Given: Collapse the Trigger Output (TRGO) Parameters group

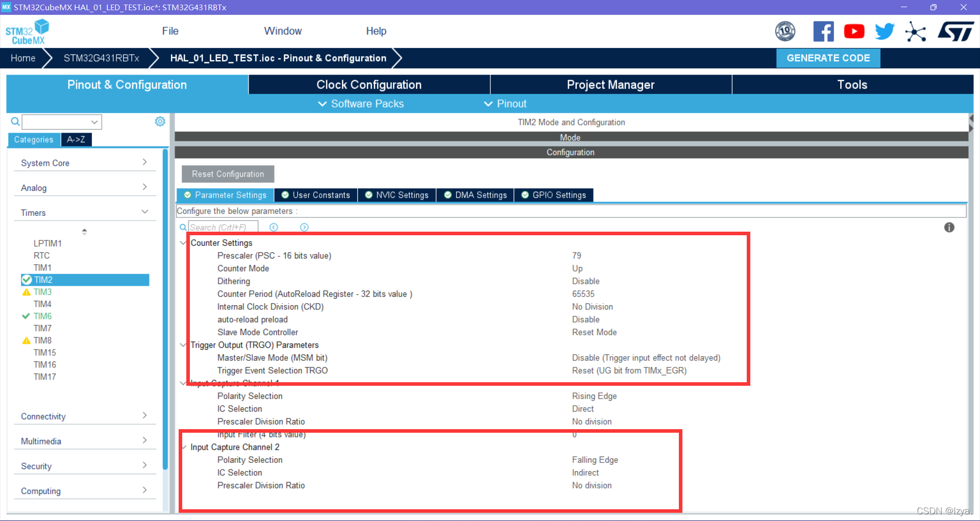Looking at the screenshot, I should [183, 345].
